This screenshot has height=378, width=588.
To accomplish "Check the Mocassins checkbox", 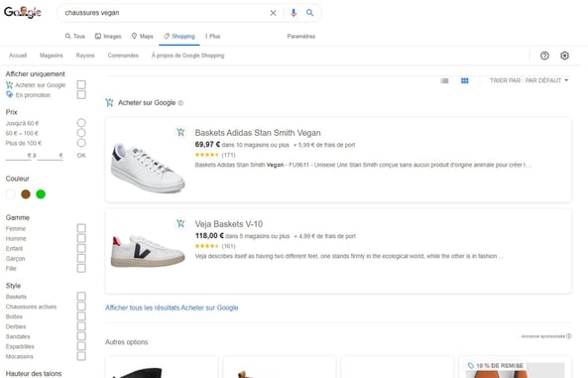I will point(81,356).
